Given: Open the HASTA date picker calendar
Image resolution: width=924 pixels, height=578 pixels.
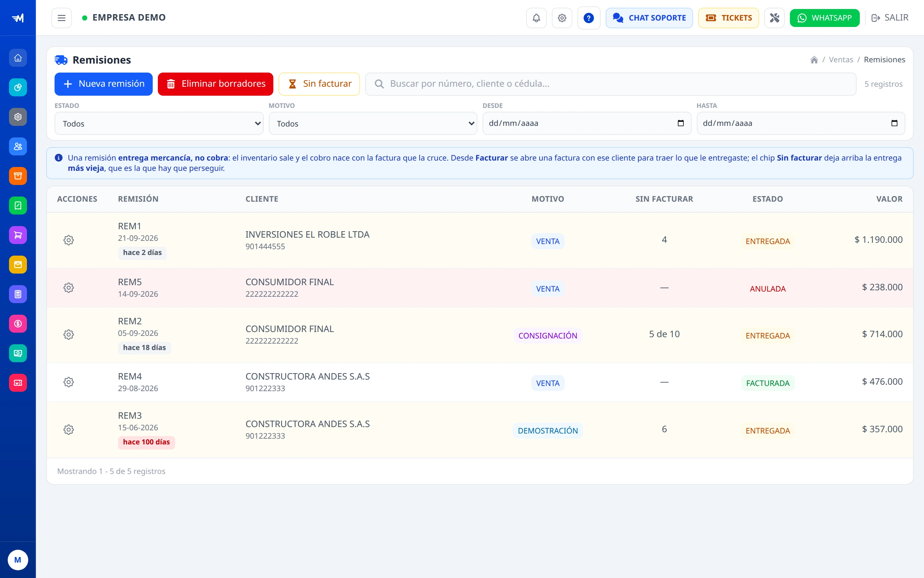Looking at the screenshot, I should pyautogui.click(x=894, y=123).
